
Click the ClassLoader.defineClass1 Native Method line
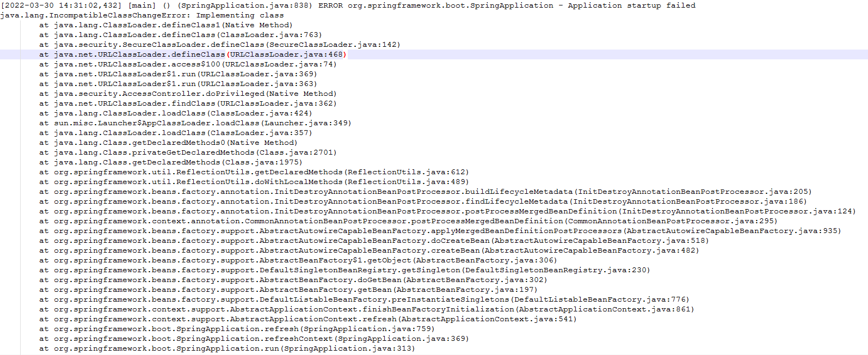pyautogui.click(x=166, y=25)
